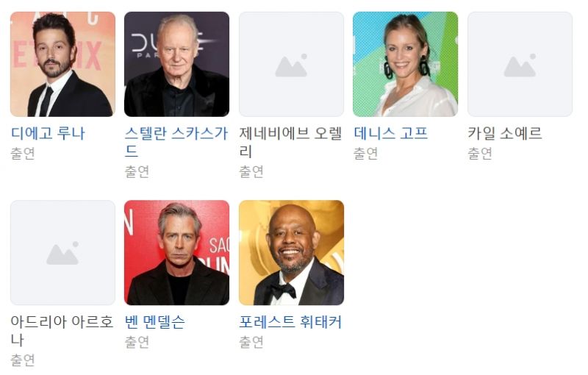Image resolution: width=588 pixels, height=375 pixels.
Task: Click the photo above 스텔란 스카스가드
Action: pyautogui.click(x=176, y=64)
